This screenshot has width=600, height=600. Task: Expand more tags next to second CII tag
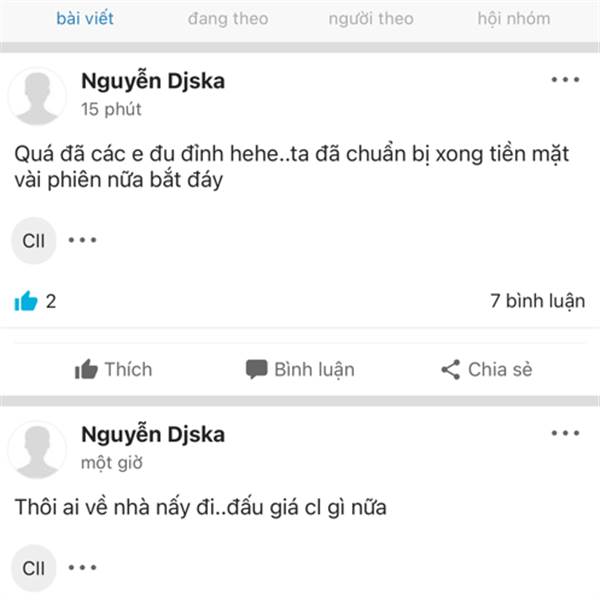click(82, 567)
